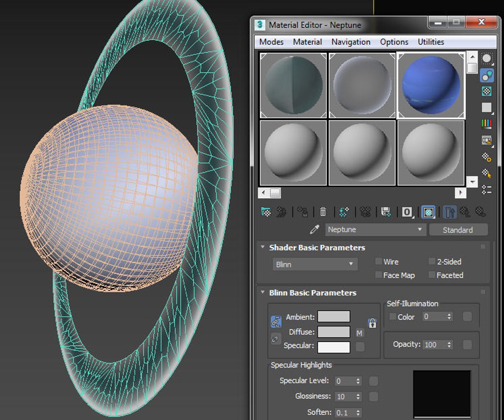Open Material Editor Options gear icon
504x420 pixels.
point(487,157)
